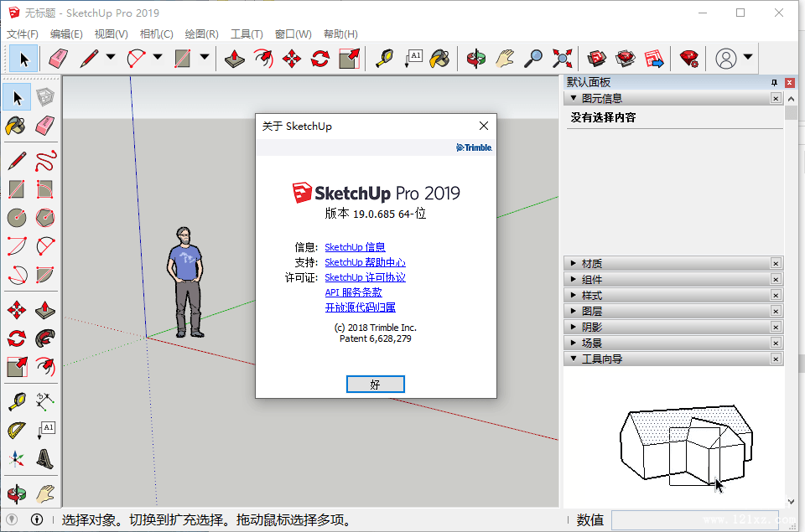Select the Zoom magnifier tool in top toolbar
Viewport: 805px width, 532px height.
point(533,59)
